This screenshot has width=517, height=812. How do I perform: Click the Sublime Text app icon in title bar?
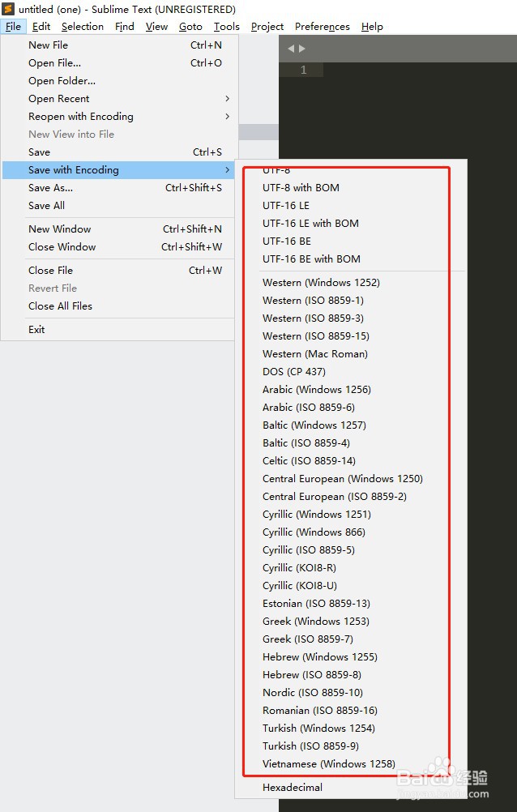tap(8, 9)
